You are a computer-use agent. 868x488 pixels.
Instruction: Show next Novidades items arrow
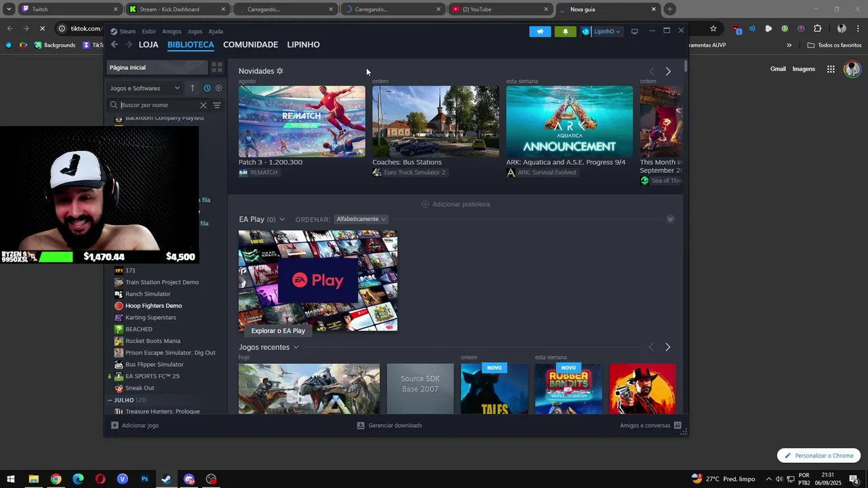(x=667, y=71)
